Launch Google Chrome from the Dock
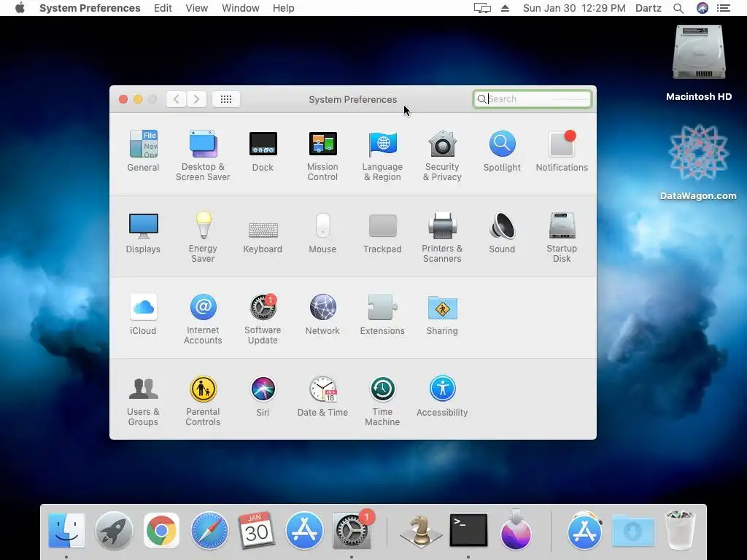This screenshot has width=747, height=560. (x=161, y=530)
